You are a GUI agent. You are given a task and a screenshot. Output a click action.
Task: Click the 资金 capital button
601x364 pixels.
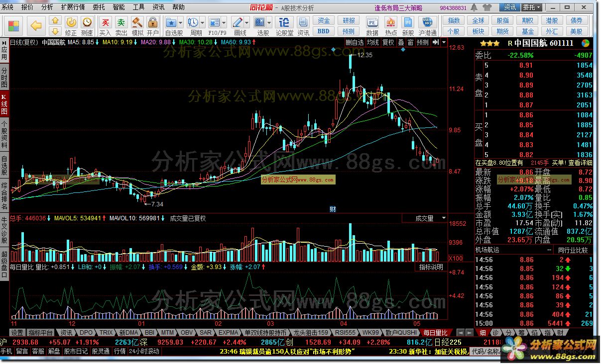coord(324,21)
